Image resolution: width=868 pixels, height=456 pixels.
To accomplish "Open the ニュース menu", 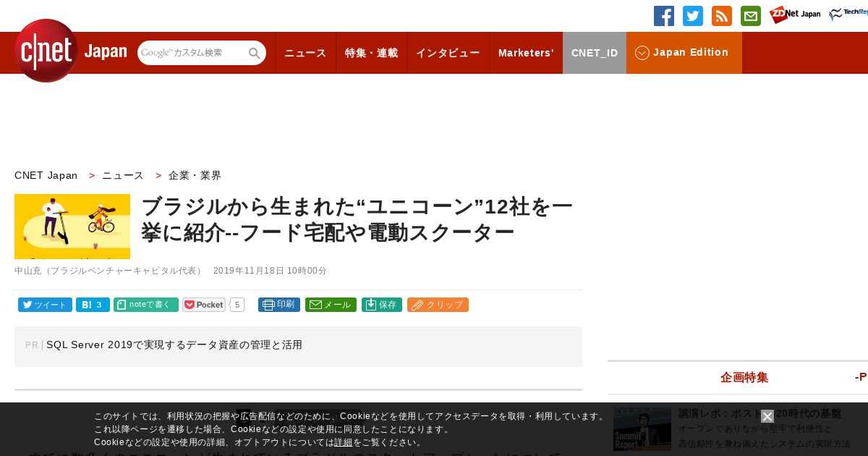I will (305, 53).
